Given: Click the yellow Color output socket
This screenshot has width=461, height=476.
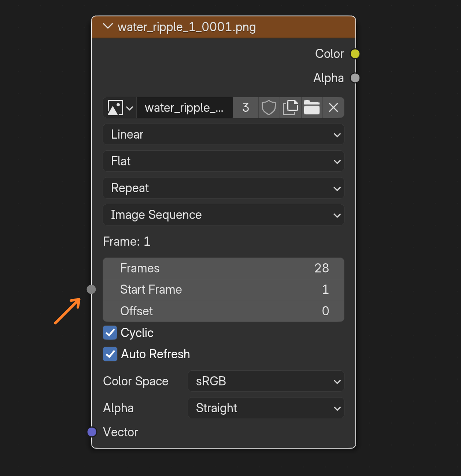Looking at the screenshot, I should pos(355,54).
